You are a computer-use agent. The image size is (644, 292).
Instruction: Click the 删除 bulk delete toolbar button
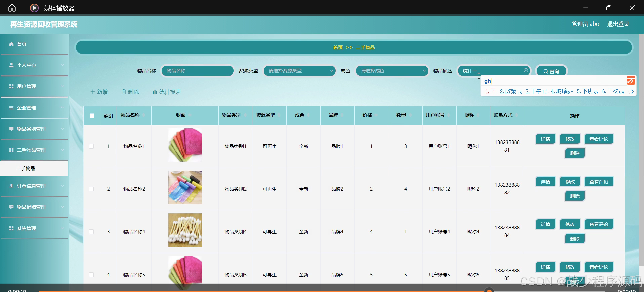(x=130, y=92)
